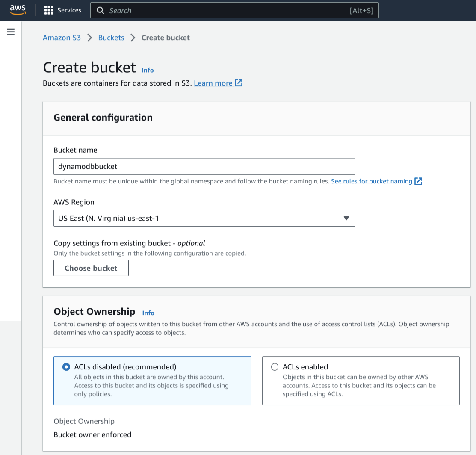476x455 pixels.
Task: Select the ACLs enabled option
Action: click(x=361, y=381)
